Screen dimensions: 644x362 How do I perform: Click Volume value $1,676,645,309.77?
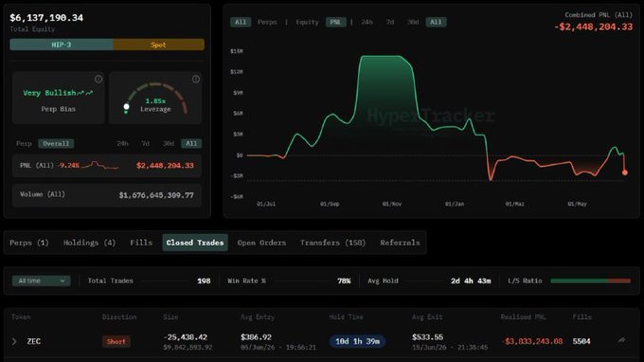156,195
